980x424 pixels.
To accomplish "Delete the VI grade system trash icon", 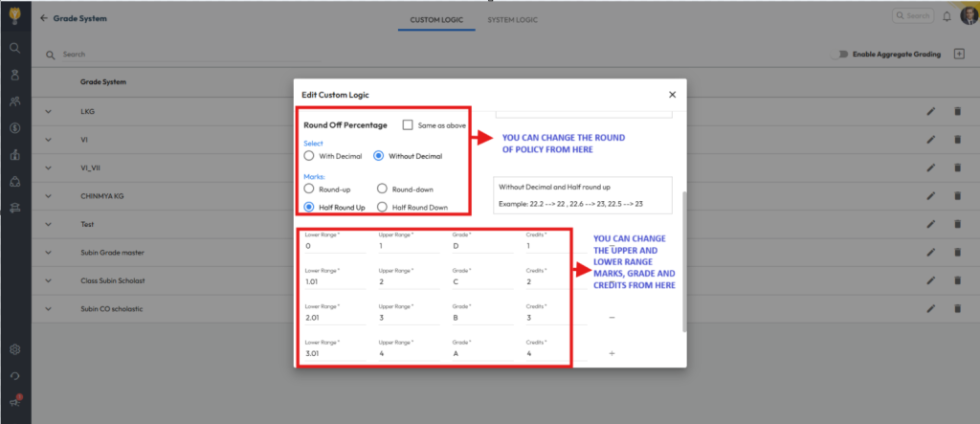I will [x=957, y=140].
